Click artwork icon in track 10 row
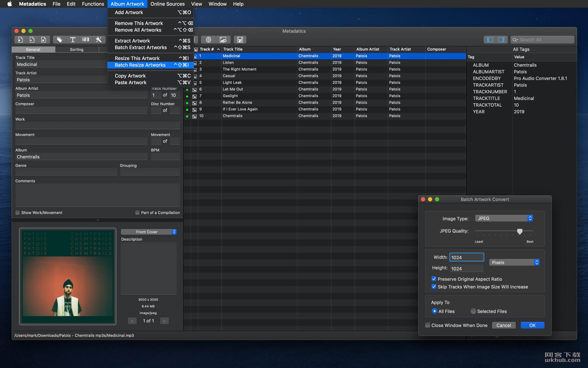 coord(194,117)
